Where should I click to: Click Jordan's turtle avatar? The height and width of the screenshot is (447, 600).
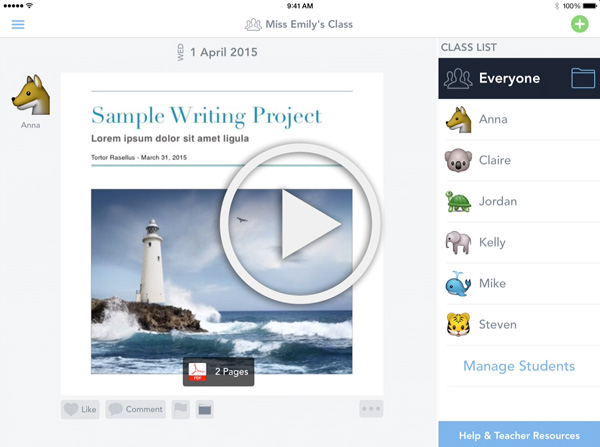click(458, 201)
